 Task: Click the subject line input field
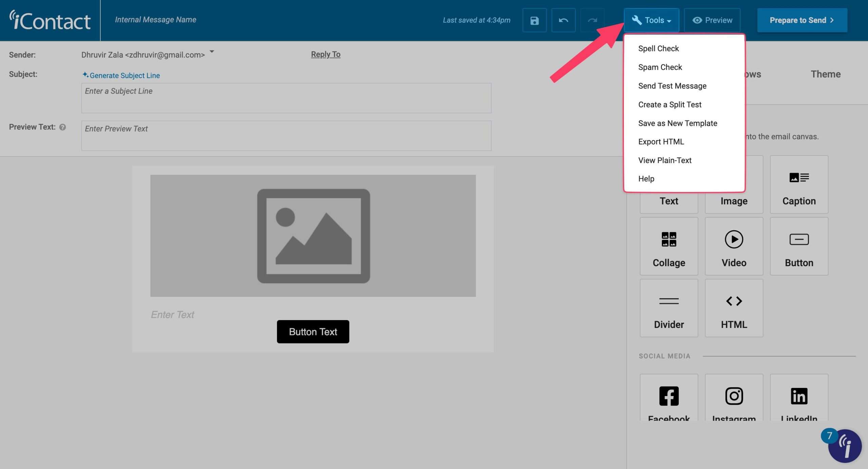[286, 98]
